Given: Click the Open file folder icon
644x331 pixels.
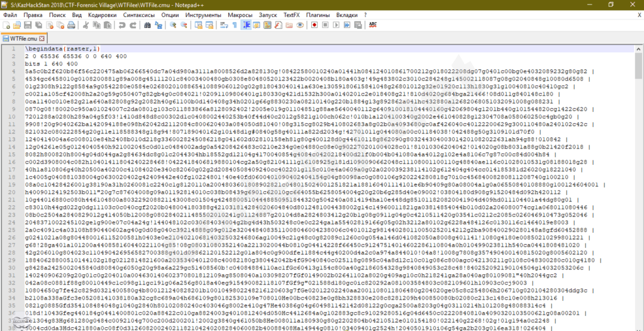Looking at the screenshot, I should (17, 25).
